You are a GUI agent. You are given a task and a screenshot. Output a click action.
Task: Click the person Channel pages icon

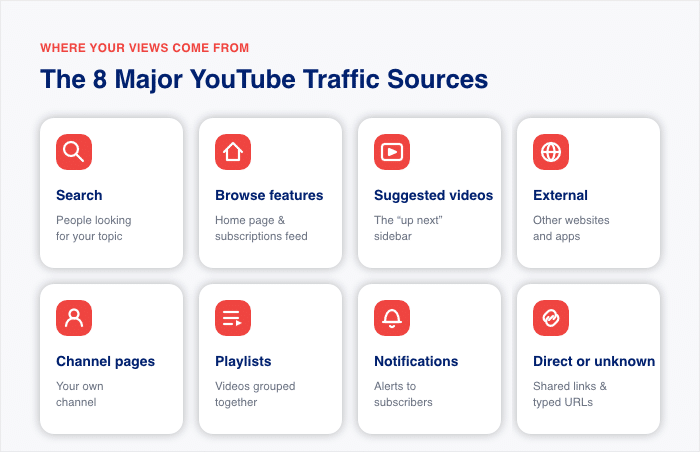pyautogui.click(x=74, y=318)
